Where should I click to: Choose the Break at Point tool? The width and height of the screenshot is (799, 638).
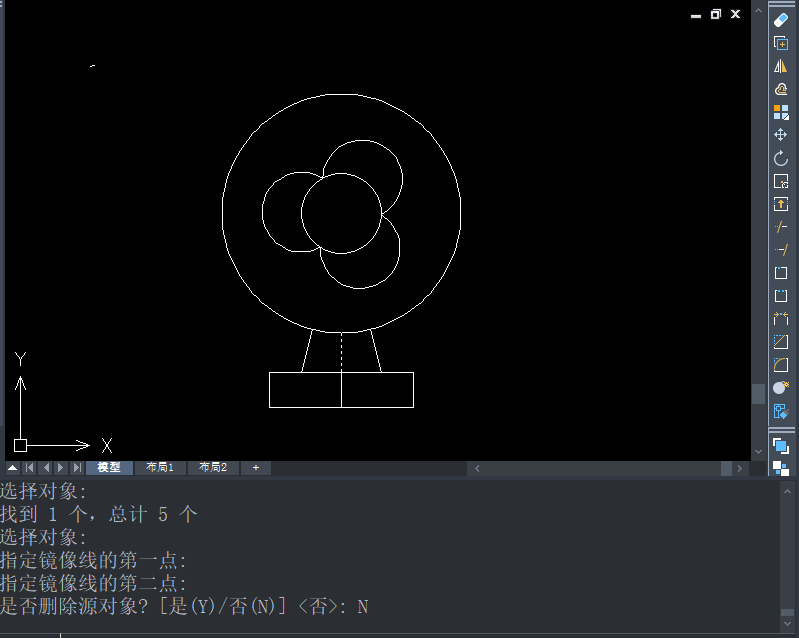tap(781, 273)
